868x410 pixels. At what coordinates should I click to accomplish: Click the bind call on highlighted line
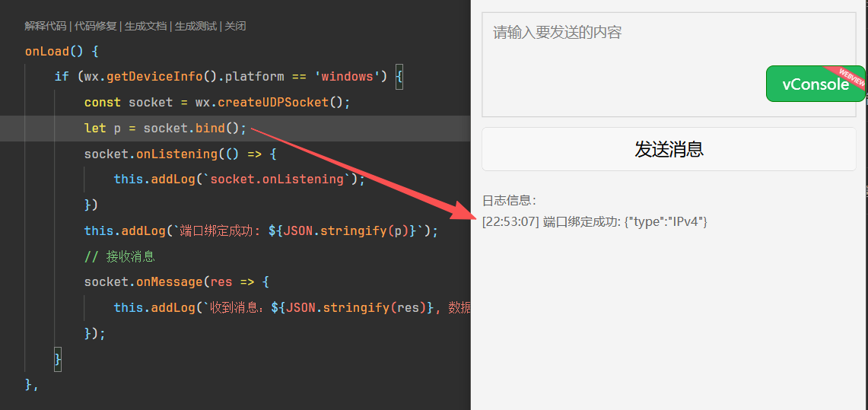point(211,129)
